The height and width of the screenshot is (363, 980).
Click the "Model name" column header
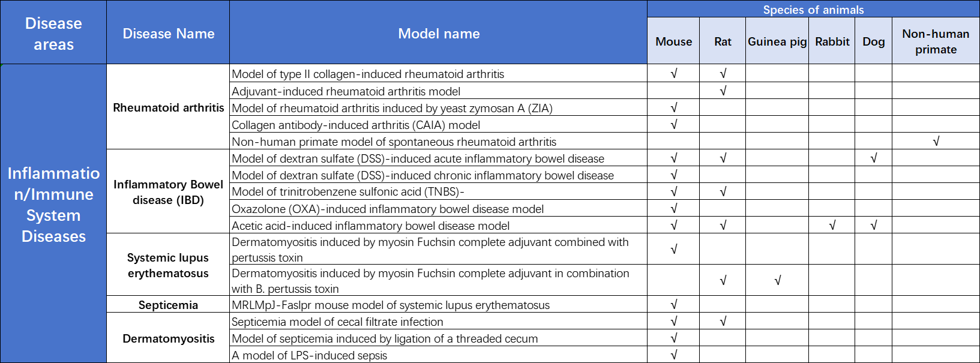point(439,34)
